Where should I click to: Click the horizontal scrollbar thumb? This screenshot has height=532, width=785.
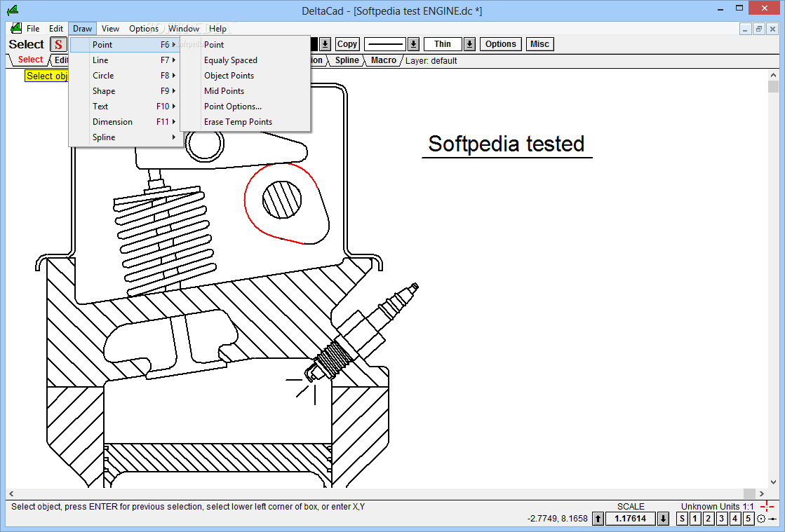[749, 493]
